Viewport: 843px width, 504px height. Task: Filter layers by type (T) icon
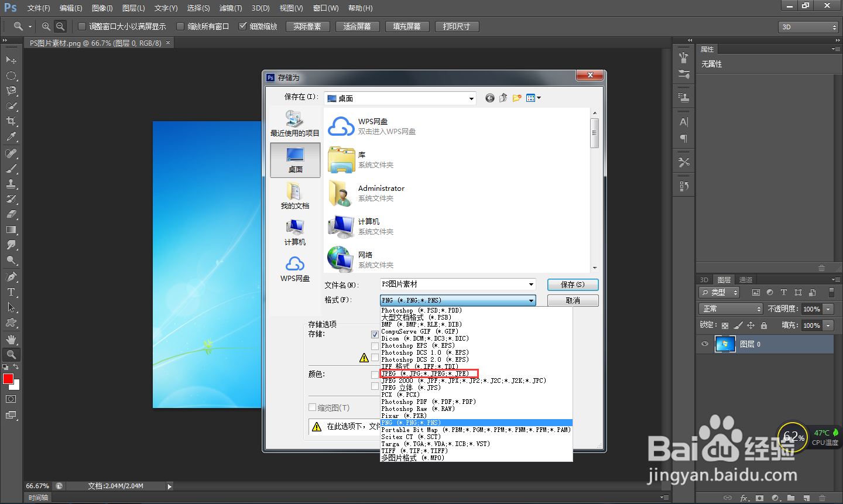(784, 292)
